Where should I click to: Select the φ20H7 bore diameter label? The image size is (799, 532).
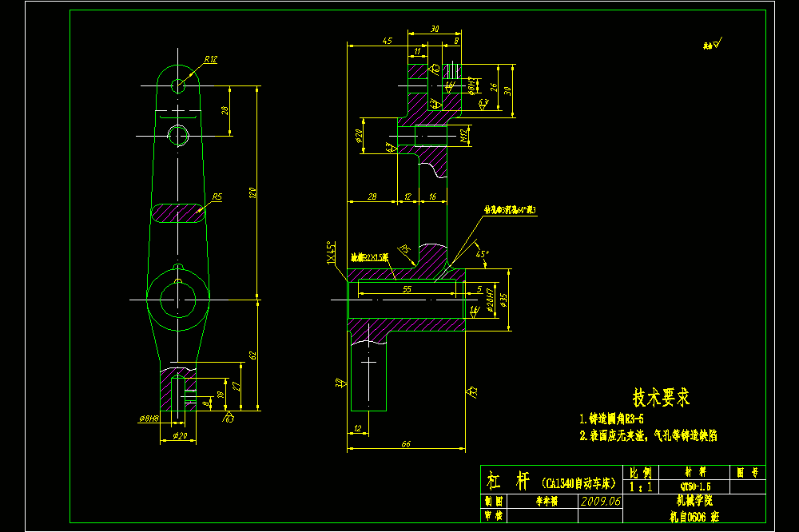click(x=490, y=300)
